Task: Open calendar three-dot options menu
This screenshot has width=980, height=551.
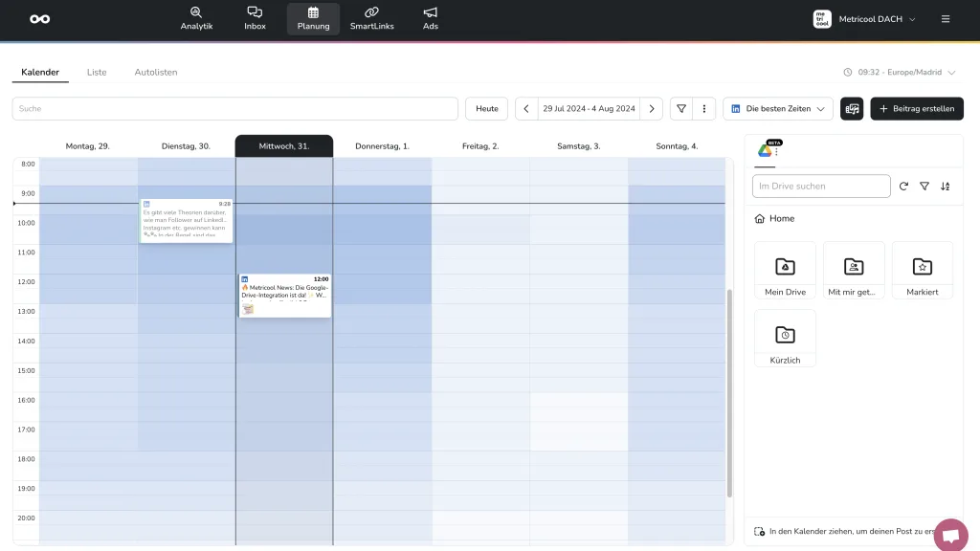Action: click(704, 109)
